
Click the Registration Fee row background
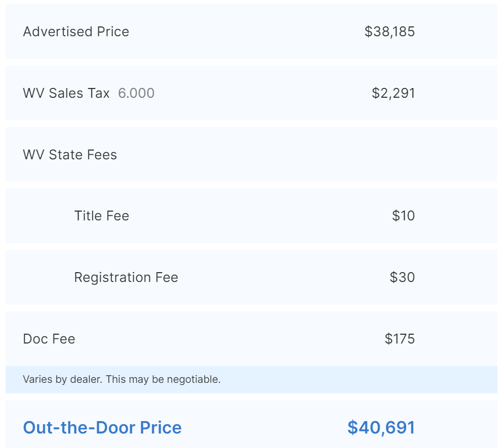(x=252, y=277)
